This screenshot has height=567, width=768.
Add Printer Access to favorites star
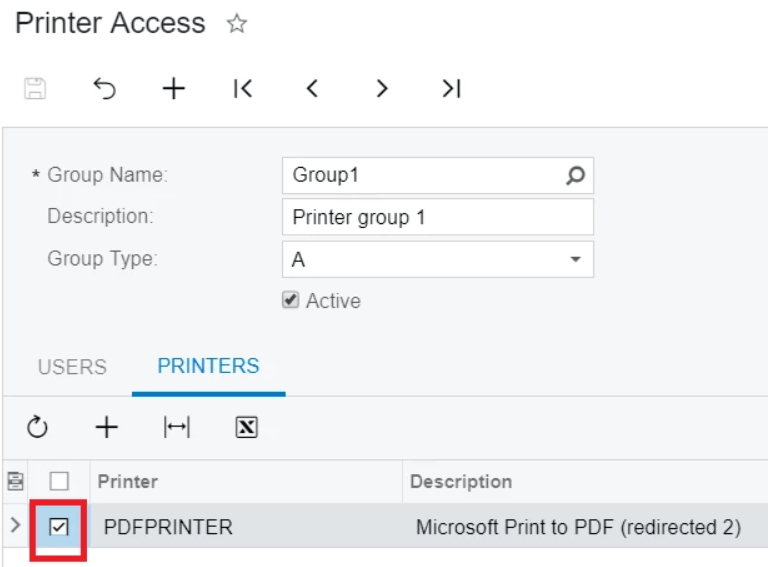pyautogui.click(x=237, y=24)
